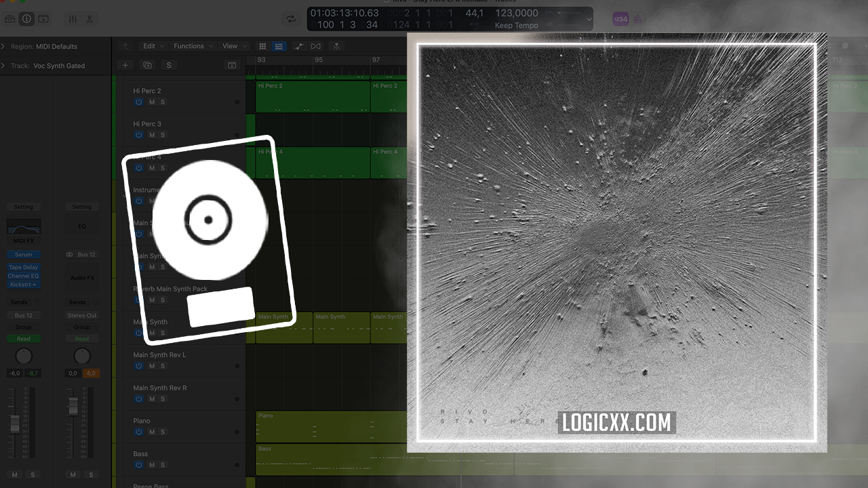Click the MIDI FX slot

point(24,241)
